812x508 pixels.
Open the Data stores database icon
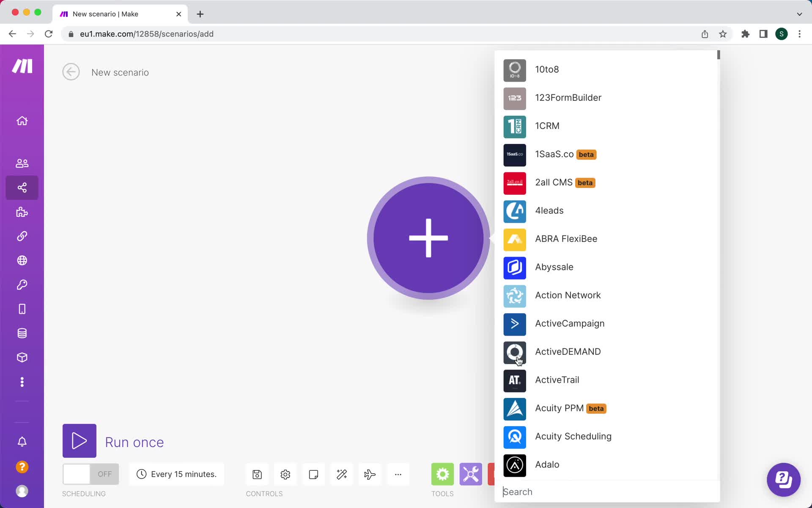22,334
